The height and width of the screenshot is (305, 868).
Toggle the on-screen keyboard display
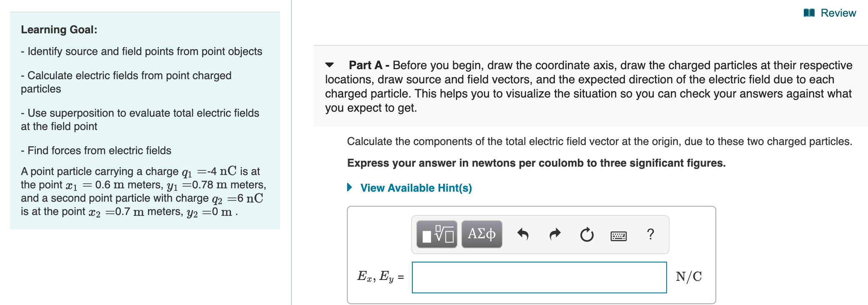click(x=620, y=235)
